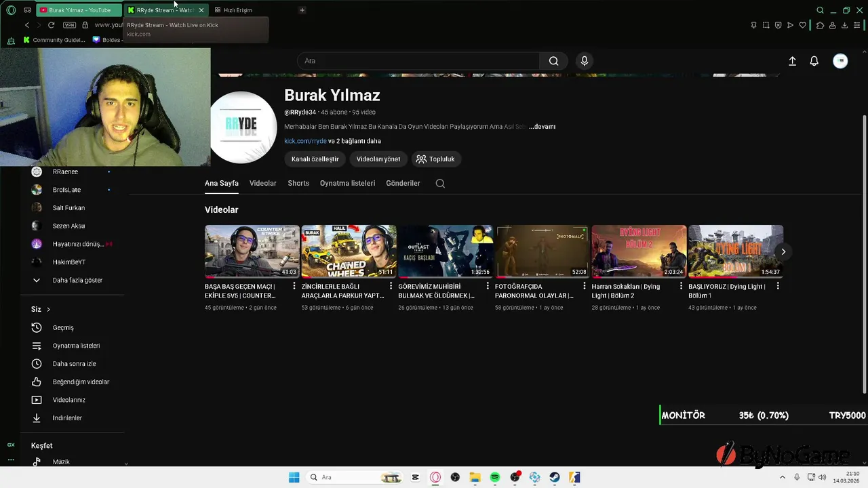This screenshot has width=868, height=488.
Task: Click the Opera flow send icon
Action: click(790, 25)
